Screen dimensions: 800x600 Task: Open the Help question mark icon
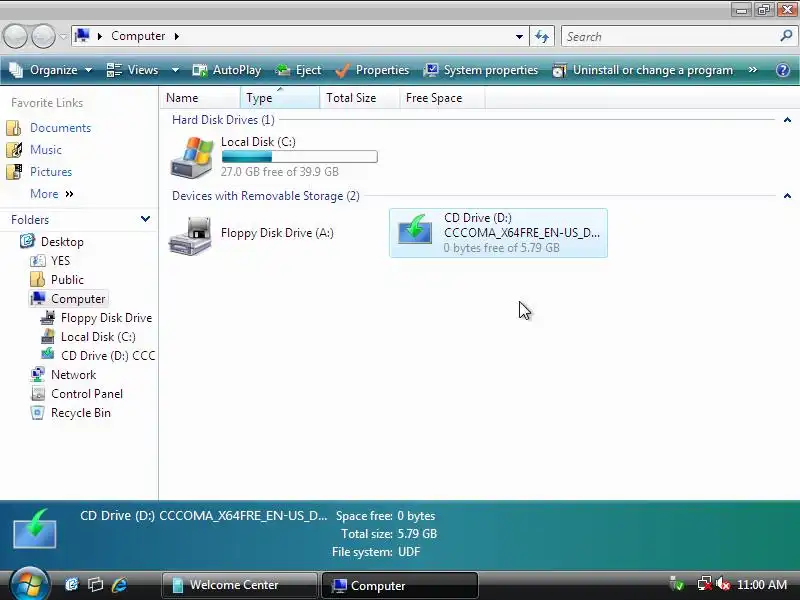point(783,70)
